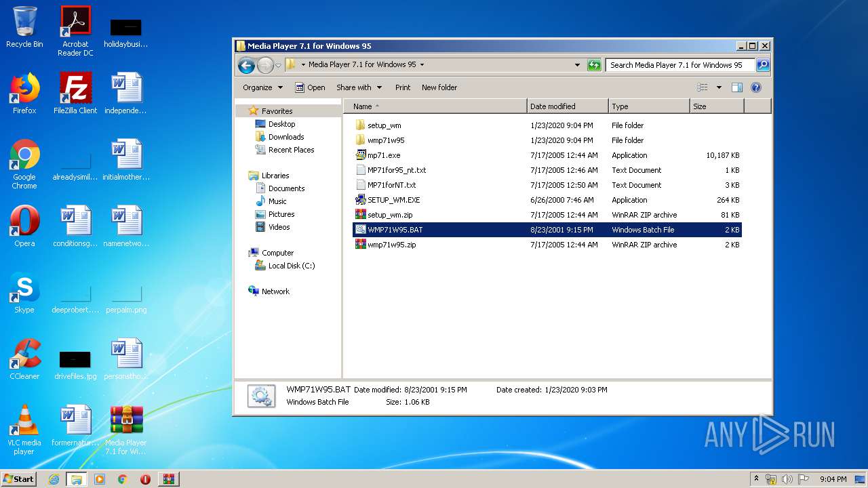Select MP71for95_nt.txt file

547,170
